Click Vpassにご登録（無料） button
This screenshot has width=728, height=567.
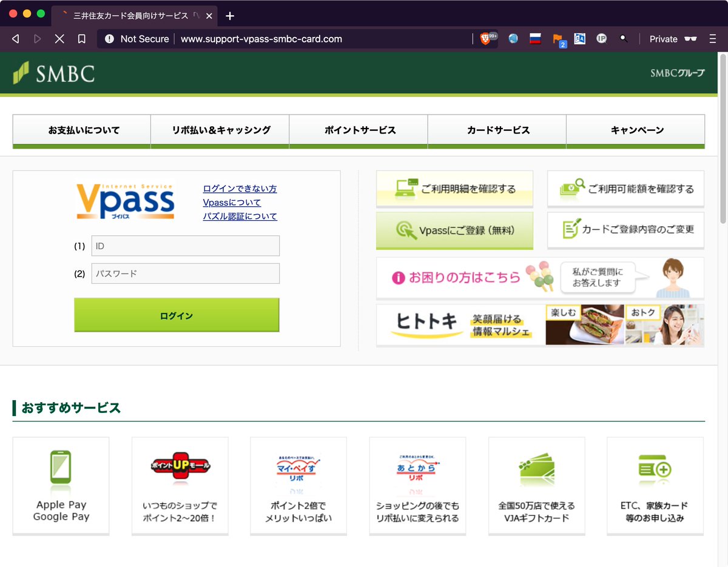(454, 230)
